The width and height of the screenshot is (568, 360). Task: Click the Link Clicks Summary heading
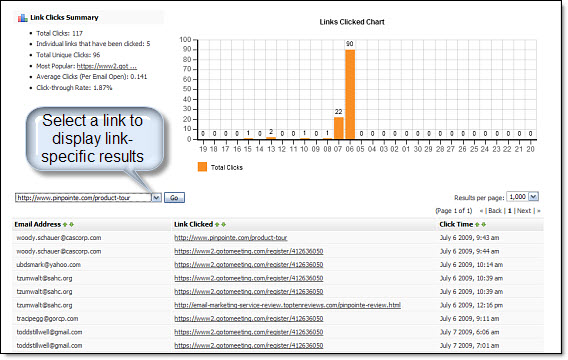64,18
